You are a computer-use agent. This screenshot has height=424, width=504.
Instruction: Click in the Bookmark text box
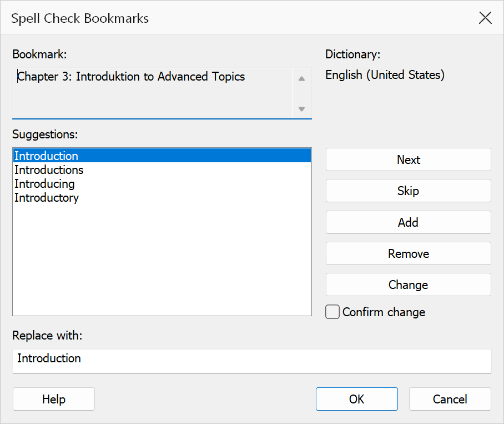pos(152,93)
